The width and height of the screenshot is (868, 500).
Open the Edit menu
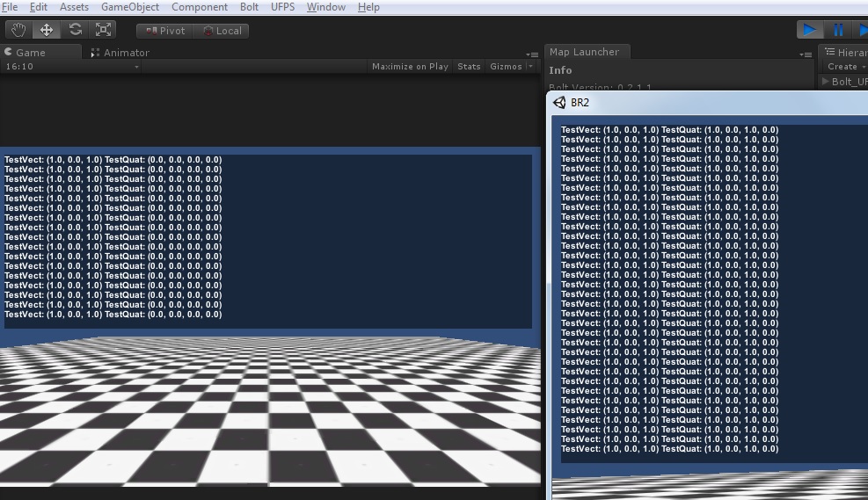click(38, 7)
